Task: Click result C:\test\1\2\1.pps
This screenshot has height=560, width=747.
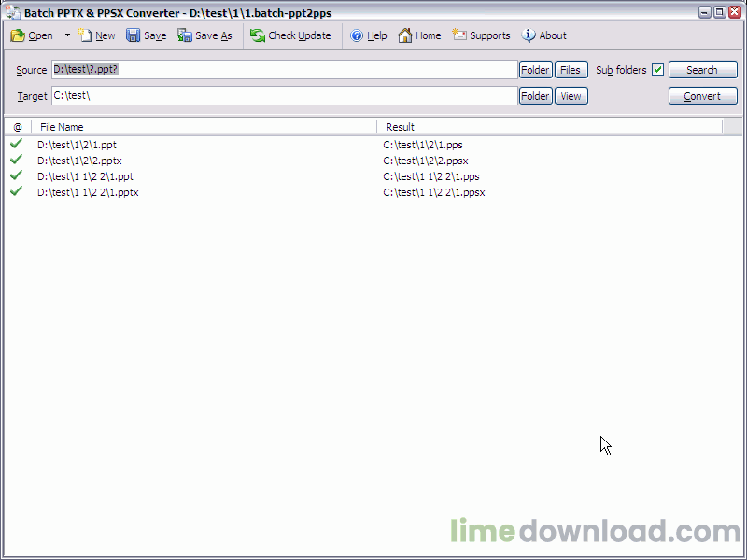Action: (x=423, y=145)
